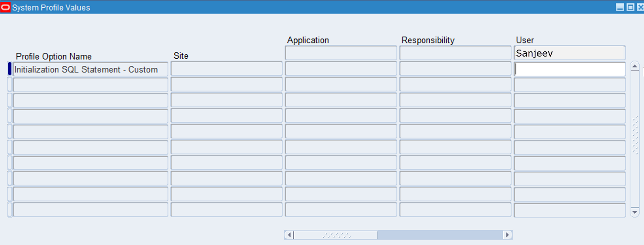Click the Responsibility value field for Initialization SQL Statement
The width and height of the screenshot is (644, 245).
(455, 69)
